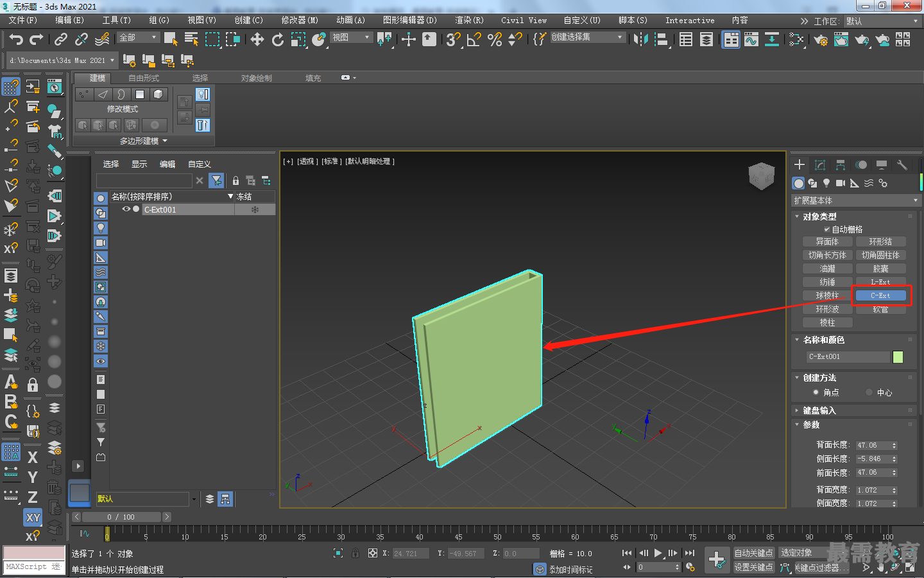Toggle 设置关键点 set key mode
Image resolution: width=924 pixels, height=578 pixels.
[753, 567]
